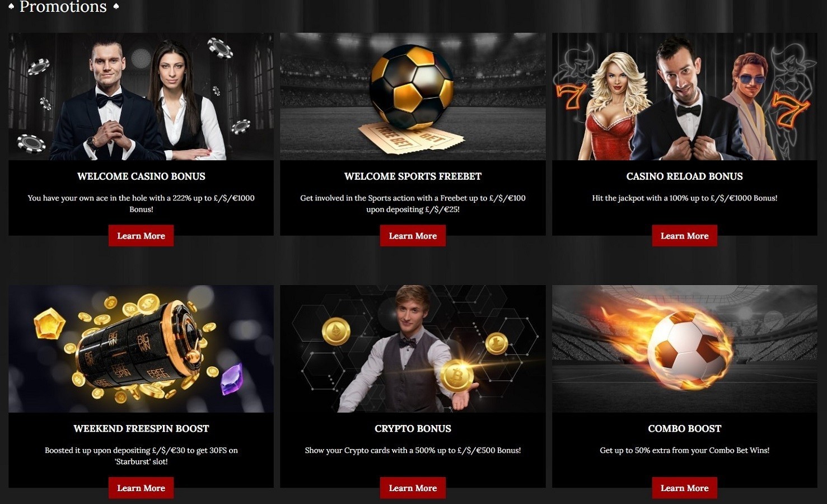827x504 pixels.
Task: Click the Casino Reload Bonus title
Action: 684,176
